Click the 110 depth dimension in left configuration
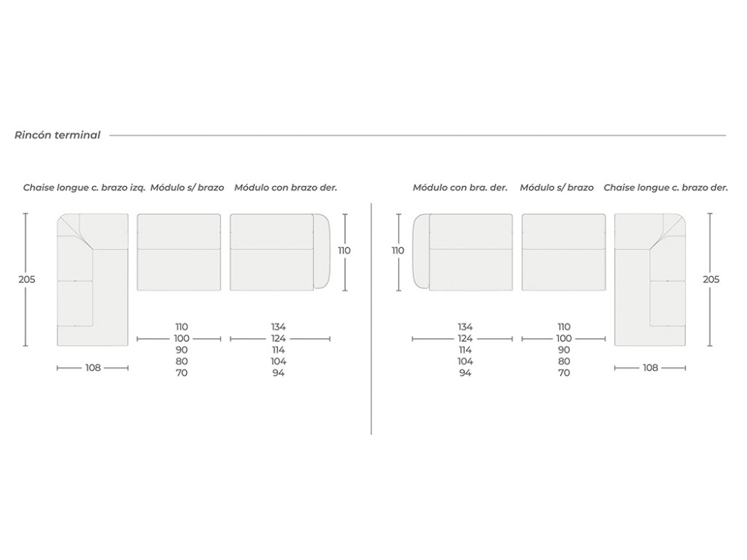747x560 pixels. pyautogui.click(x=344, y=251)
